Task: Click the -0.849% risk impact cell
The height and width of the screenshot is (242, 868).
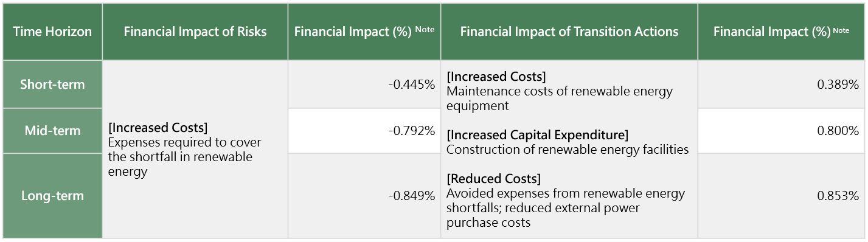Action: [x=364, y=196]
